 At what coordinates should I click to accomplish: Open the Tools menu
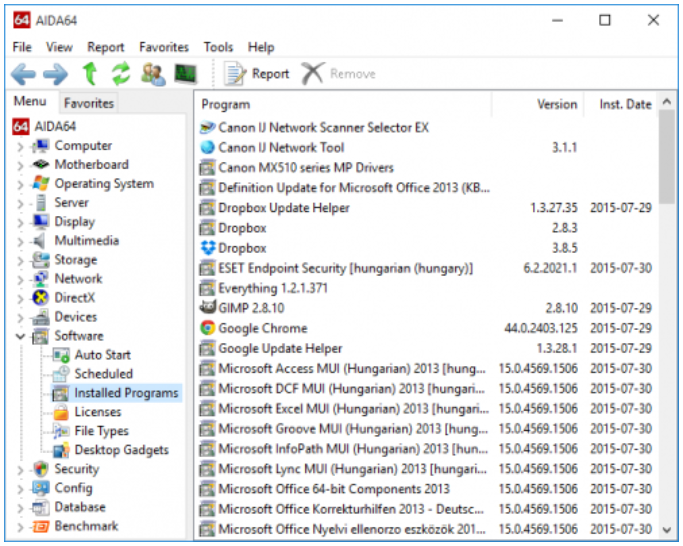click(x=218, y=47)
